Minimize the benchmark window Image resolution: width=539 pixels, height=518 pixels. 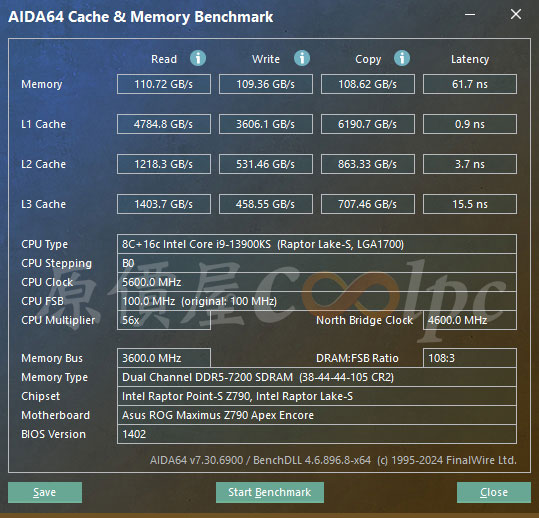point(470,14)
